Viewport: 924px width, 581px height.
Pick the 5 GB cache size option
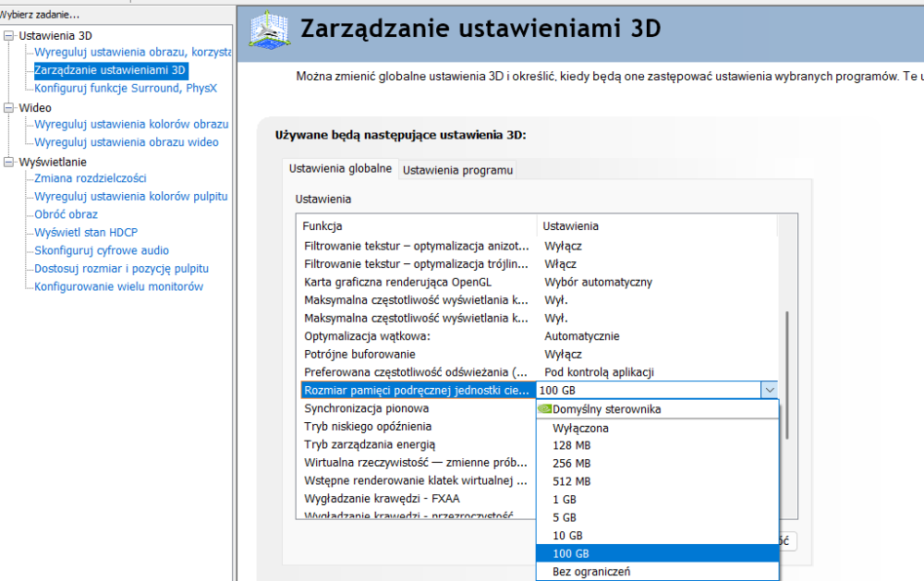click(564, 517)
